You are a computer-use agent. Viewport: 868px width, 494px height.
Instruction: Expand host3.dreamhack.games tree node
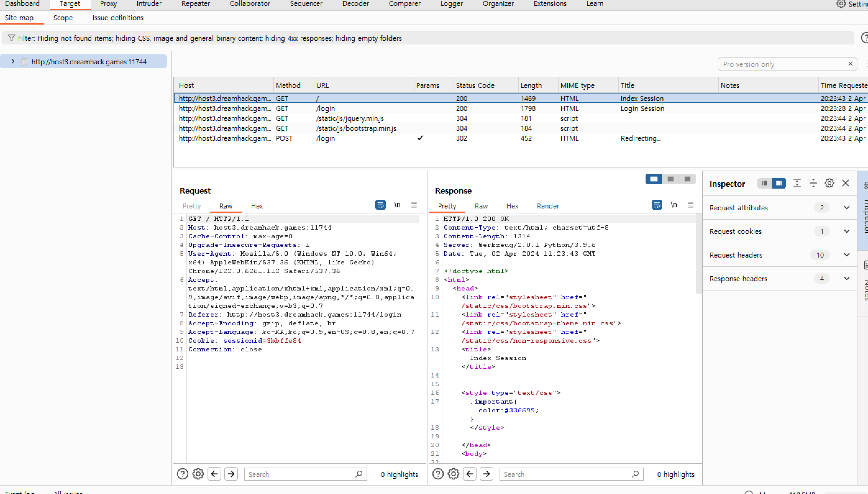(x=13, y=62)
